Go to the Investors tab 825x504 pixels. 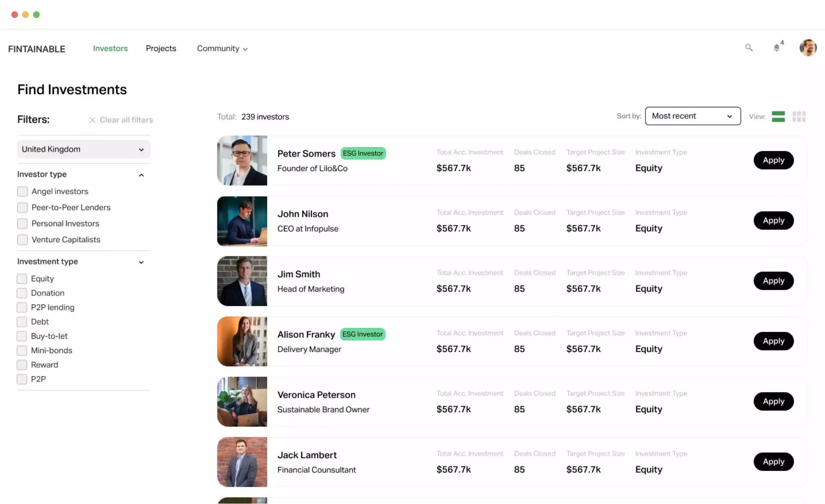[x=110, y=49]
